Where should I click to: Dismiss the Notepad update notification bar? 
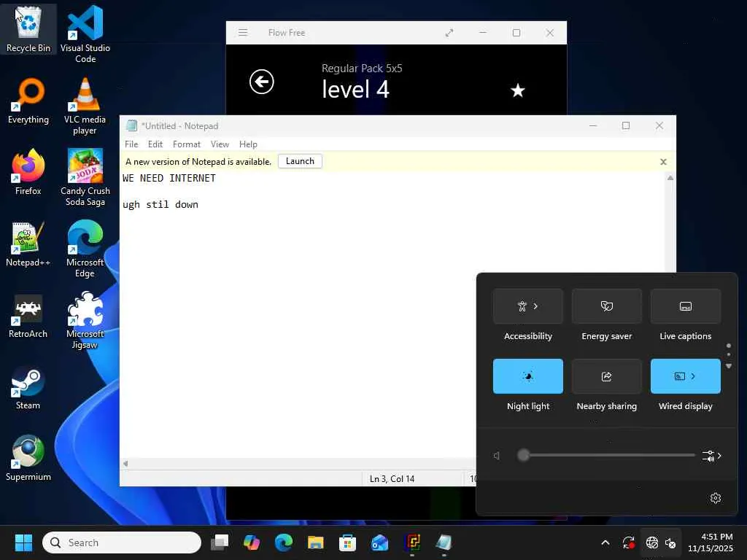point(663,162)
